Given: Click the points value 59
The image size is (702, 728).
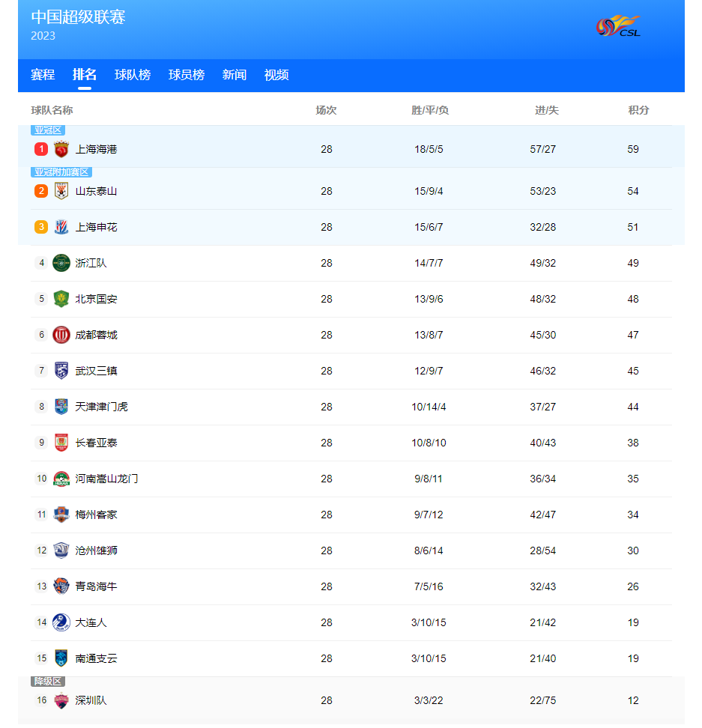Looking at the screenshot, I should tap(633, 149).
